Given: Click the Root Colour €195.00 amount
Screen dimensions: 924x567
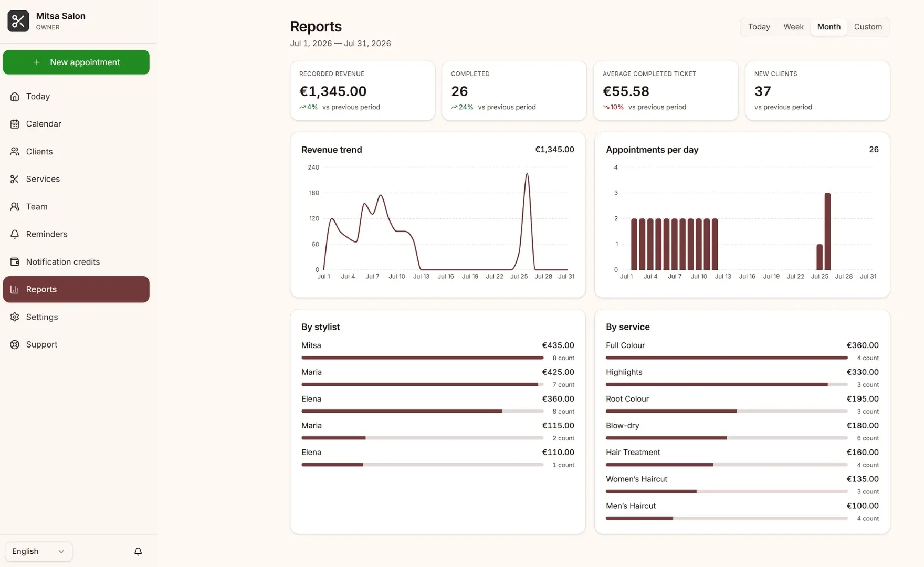Looking at the screenshot, I should tap(863, 399).
